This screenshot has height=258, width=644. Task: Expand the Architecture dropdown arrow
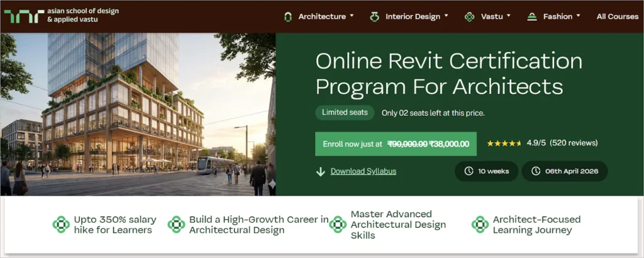[352, 16]
